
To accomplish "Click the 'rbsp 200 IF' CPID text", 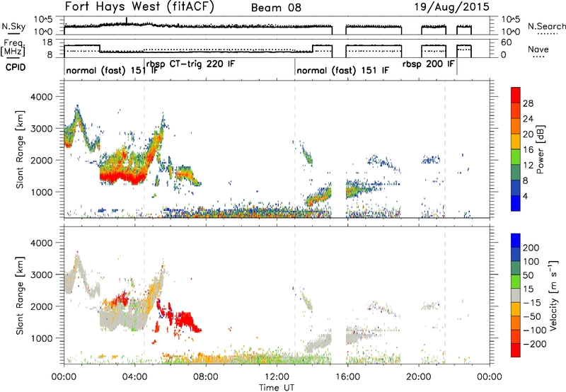I will 429,64.
